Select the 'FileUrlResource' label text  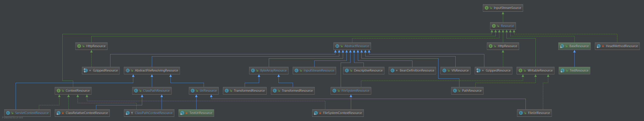pyautogui.click(x=539, y=113)
